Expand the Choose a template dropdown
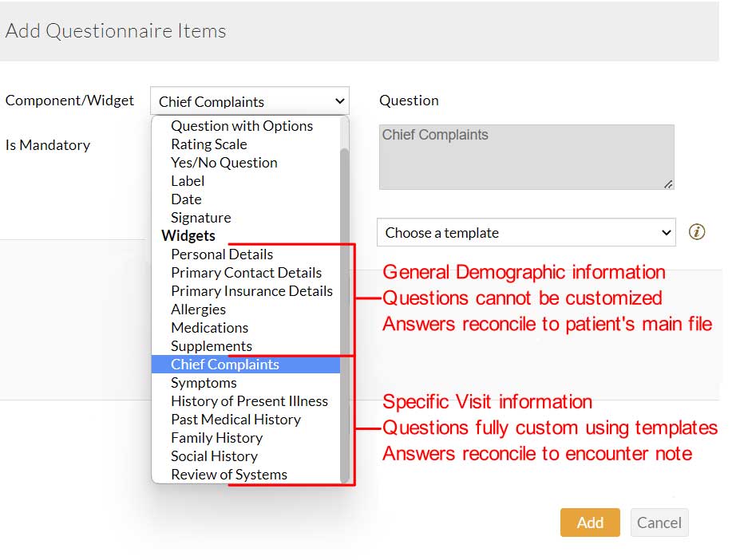736x560 pixels. (x=526, y=233)
